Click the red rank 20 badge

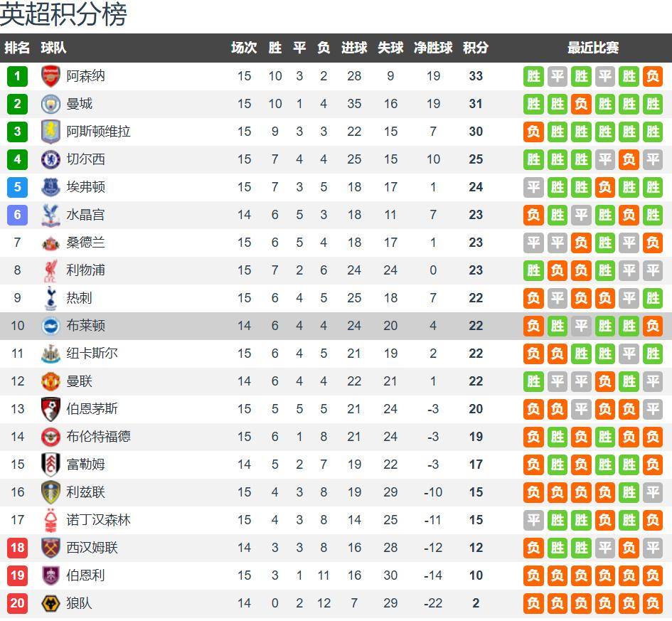(x=17, y=604)
